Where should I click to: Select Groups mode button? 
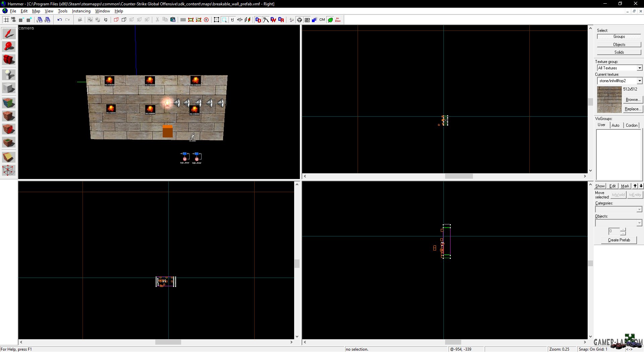[x=619, y=37]
